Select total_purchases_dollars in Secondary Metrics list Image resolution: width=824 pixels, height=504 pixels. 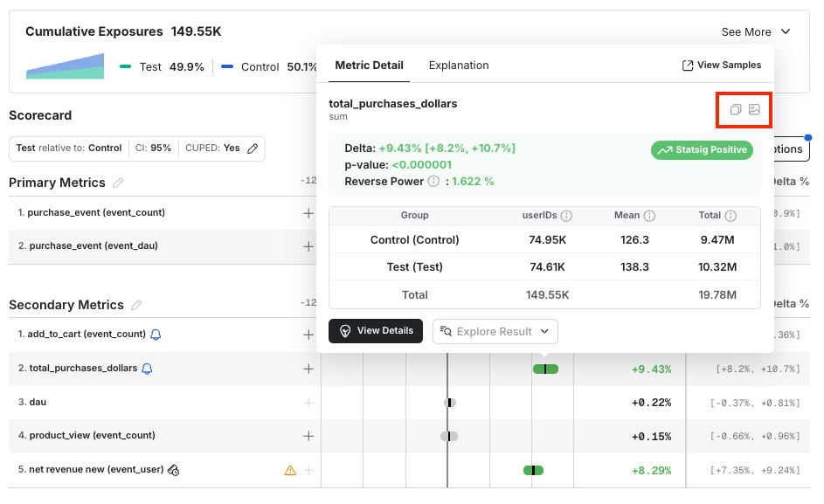point(83,368)
